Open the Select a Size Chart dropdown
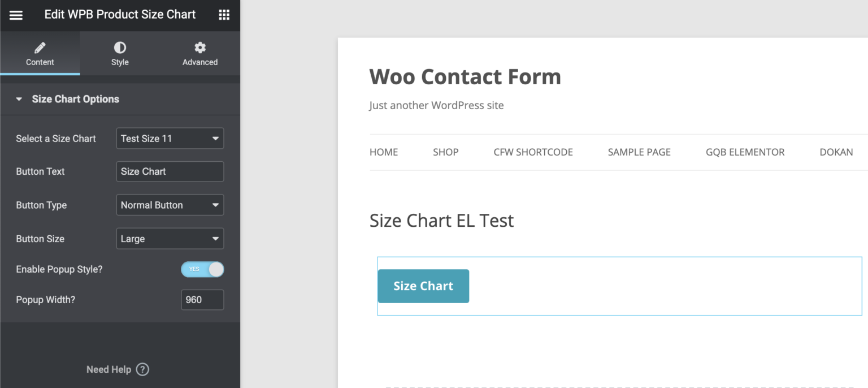This screenshot has height=388, width=868. click(x=170, y=138)
